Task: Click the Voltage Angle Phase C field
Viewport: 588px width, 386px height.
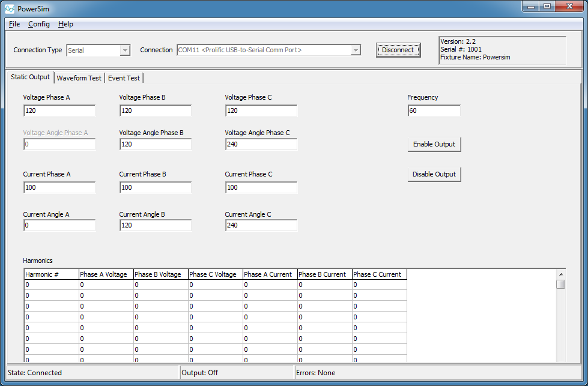Action: point(261,144)
